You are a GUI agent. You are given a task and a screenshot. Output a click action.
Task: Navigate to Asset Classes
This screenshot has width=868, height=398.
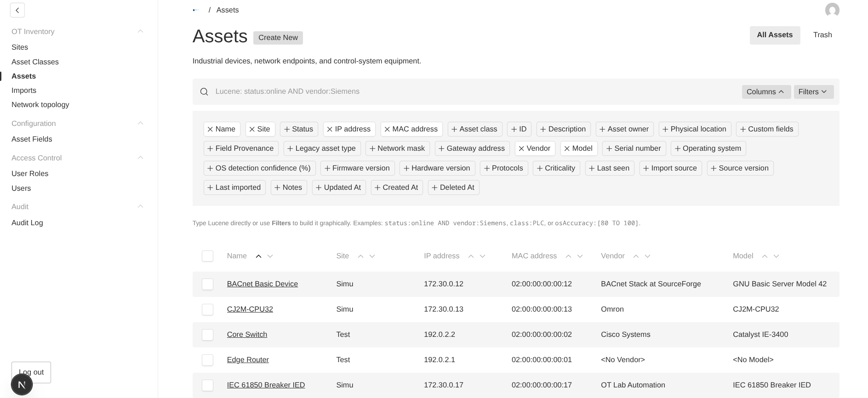click(x=35, y=62)
